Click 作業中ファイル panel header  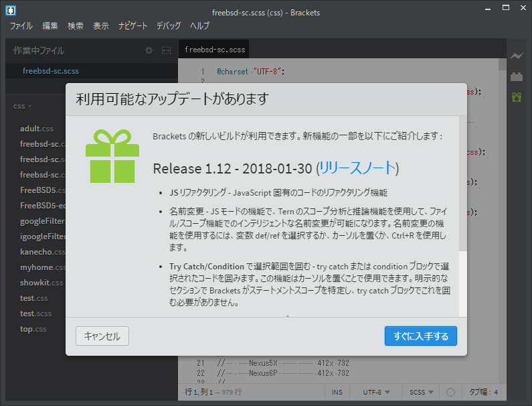pos(39,51)
